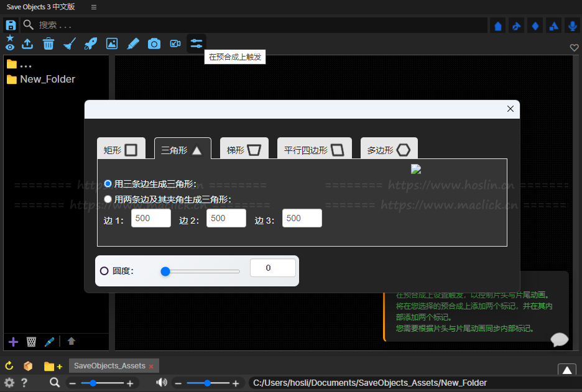
Task: Click the purple plus add folder icon
Action: [13, 342]
